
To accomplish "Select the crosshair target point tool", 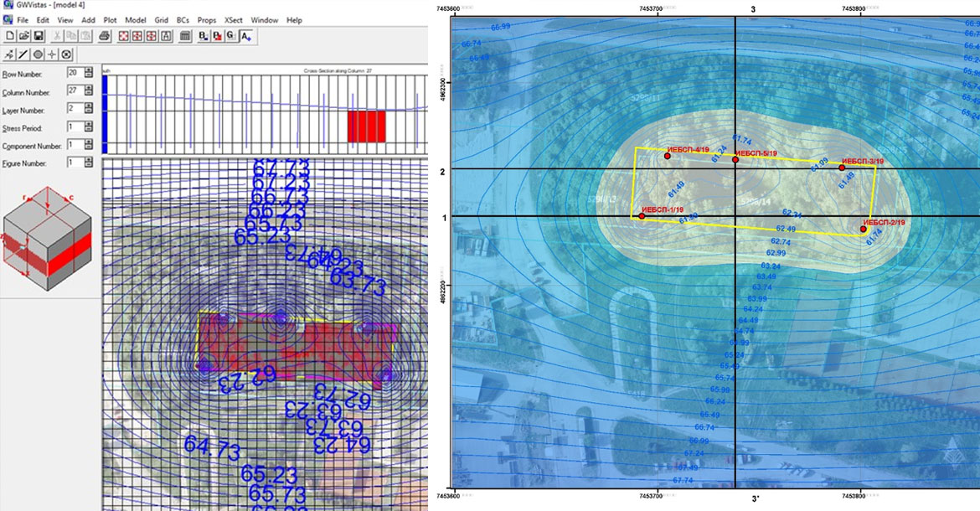I will point(53,54).
